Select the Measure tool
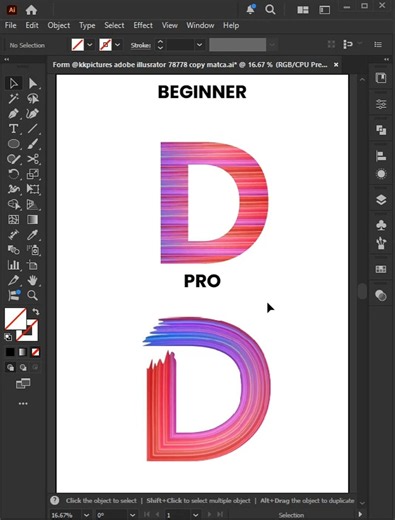 pyautogui.click(x=14, y=235)
